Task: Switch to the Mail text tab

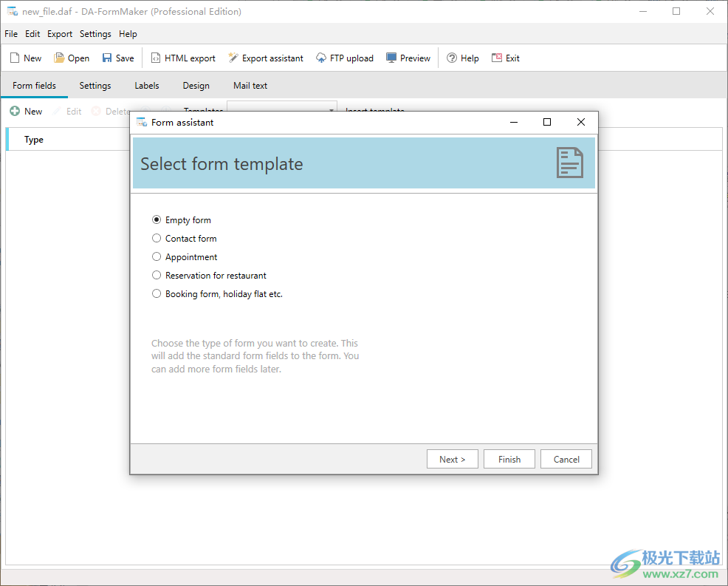Action: (250, 86)
